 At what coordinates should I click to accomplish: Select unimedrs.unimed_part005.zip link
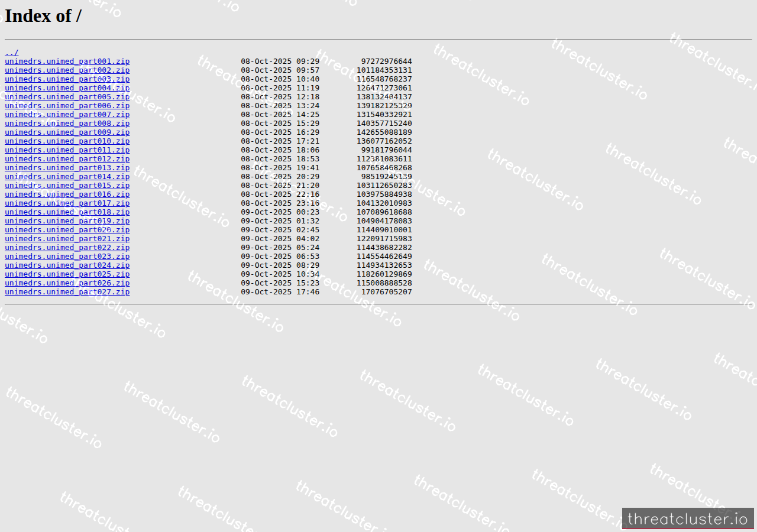coord(67,97)
